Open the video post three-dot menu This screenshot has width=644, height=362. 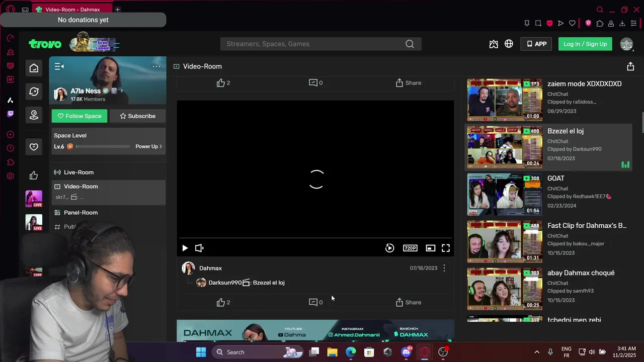[x=444, y=268]
